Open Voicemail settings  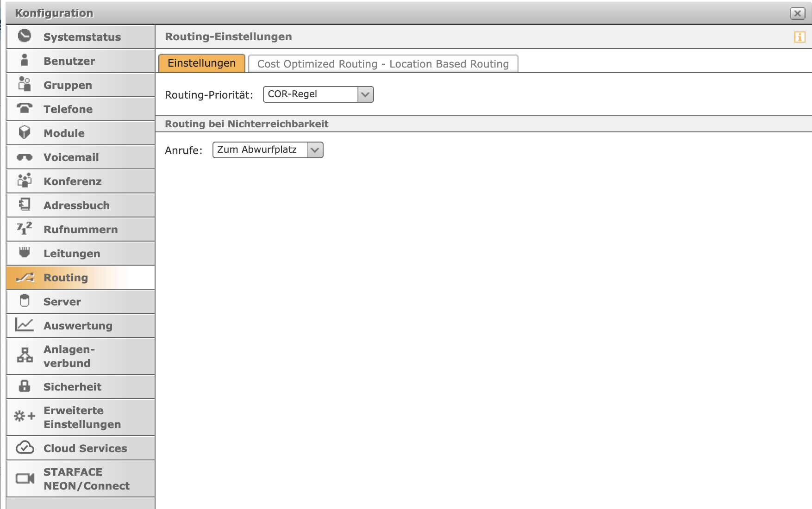[81, 157]
